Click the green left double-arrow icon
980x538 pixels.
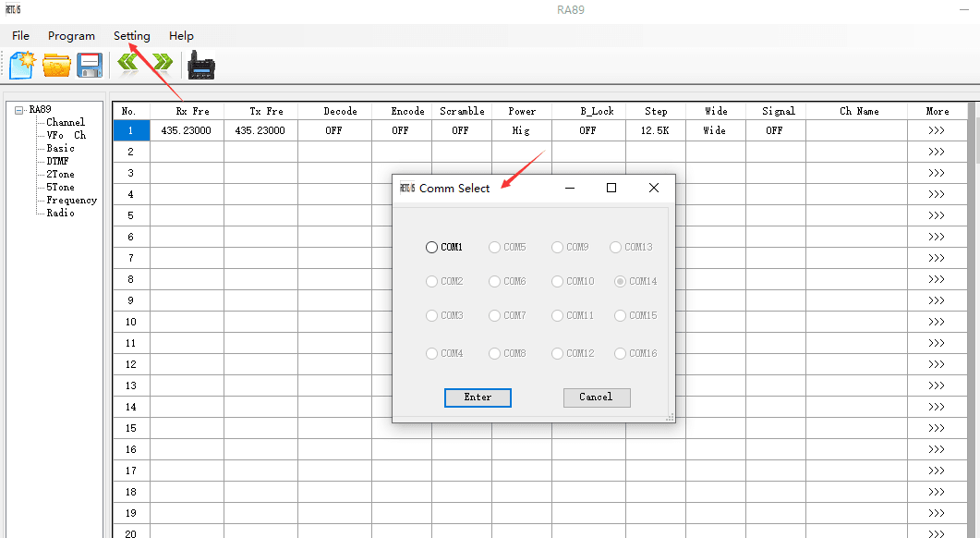click(128, 63)
